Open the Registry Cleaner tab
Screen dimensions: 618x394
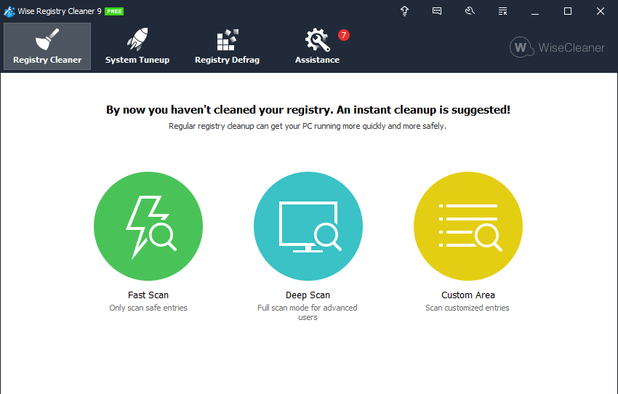47,46
